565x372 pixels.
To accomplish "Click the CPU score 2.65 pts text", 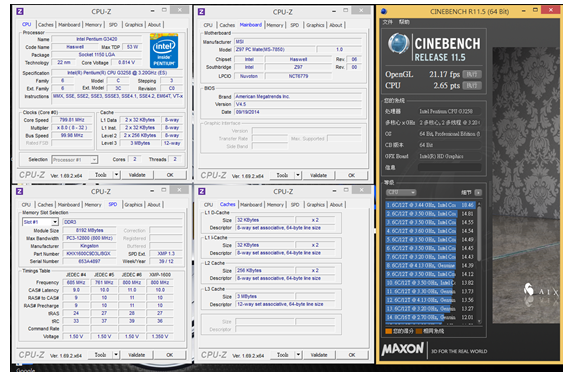I will (446, 85).
